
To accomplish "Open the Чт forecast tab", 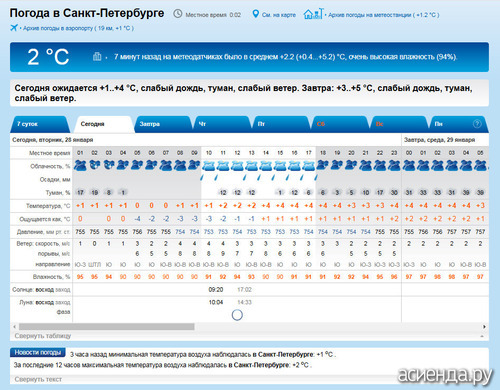I will (222, 124).
